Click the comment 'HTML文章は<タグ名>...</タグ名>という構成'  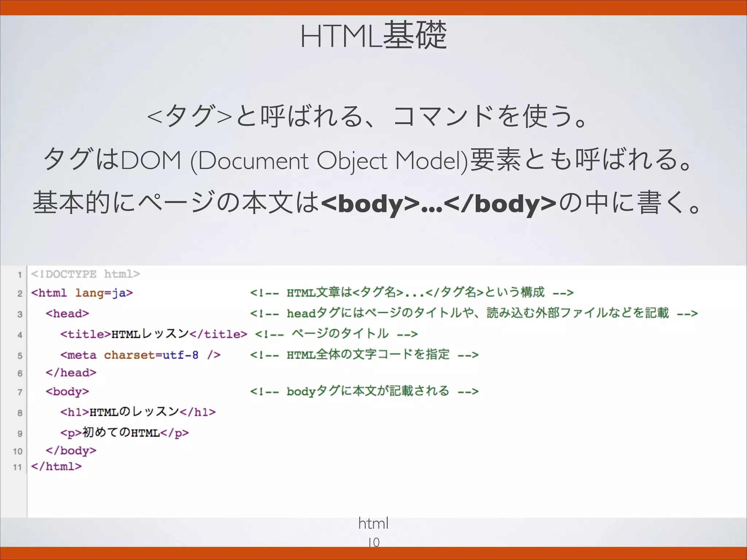click(x=412, y=292)
